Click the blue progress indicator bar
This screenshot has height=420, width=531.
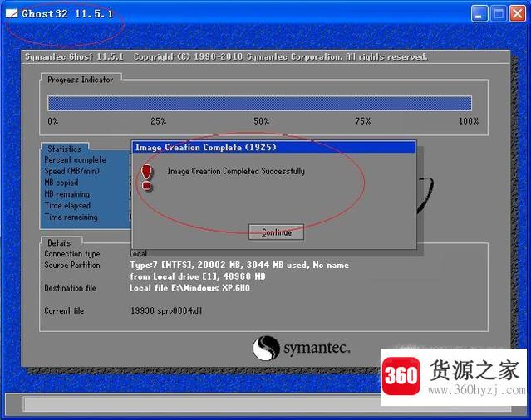[x=259, y=103]
